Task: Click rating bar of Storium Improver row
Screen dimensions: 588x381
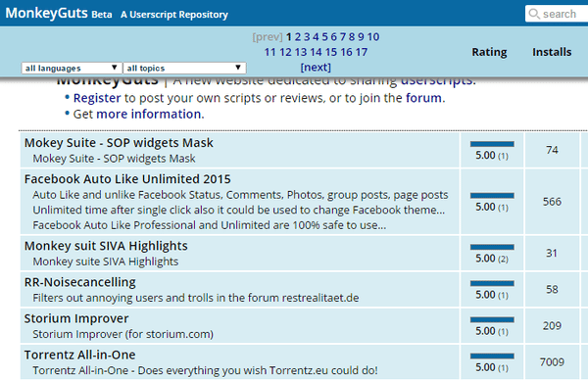Action: (x=492, y=319)
